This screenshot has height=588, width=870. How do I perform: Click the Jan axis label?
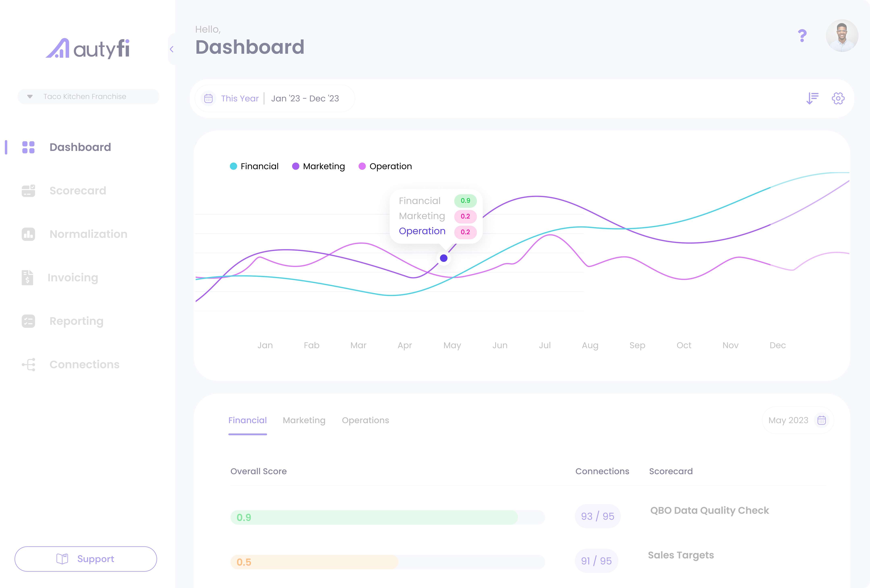point(265,345)
